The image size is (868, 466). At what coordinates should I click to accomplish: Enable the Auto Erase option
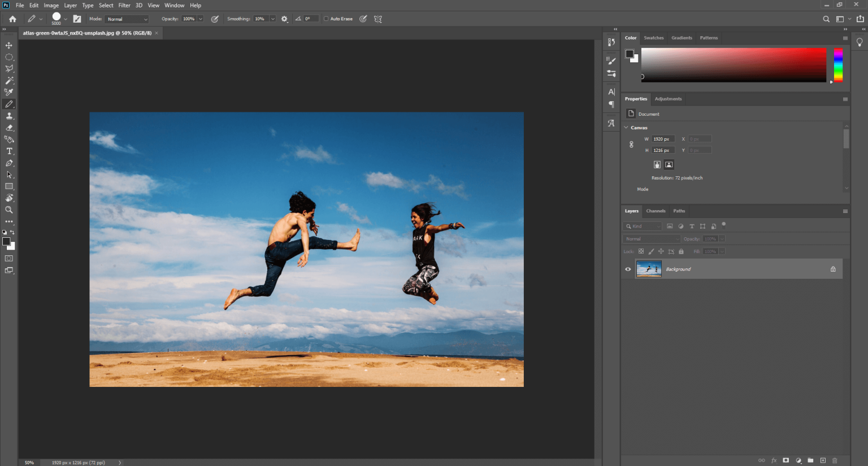(326, 19)
